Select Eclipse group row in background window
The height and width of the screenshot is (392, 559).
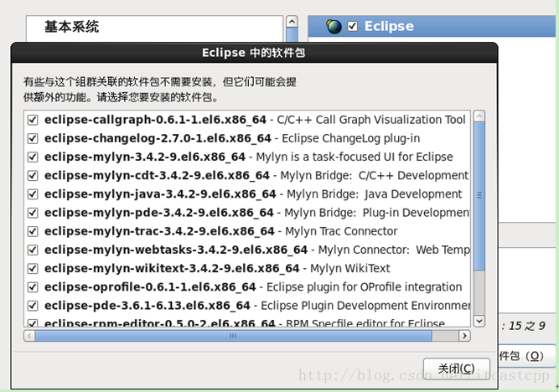432,26
